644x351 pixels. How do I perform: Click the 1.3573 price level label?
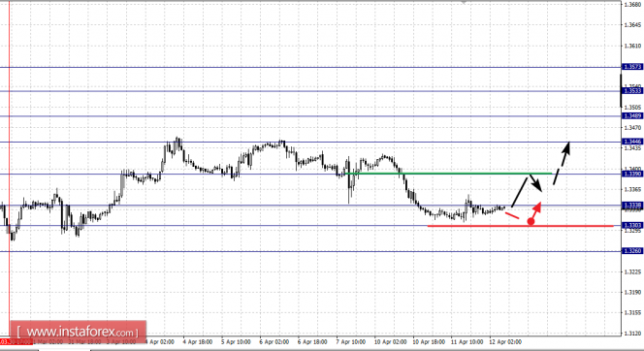pyautogui.click(x=632, y=67)
